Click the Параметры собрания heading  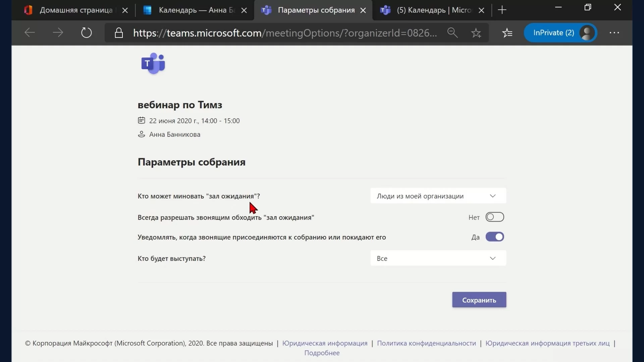click(x=192, y=162)
